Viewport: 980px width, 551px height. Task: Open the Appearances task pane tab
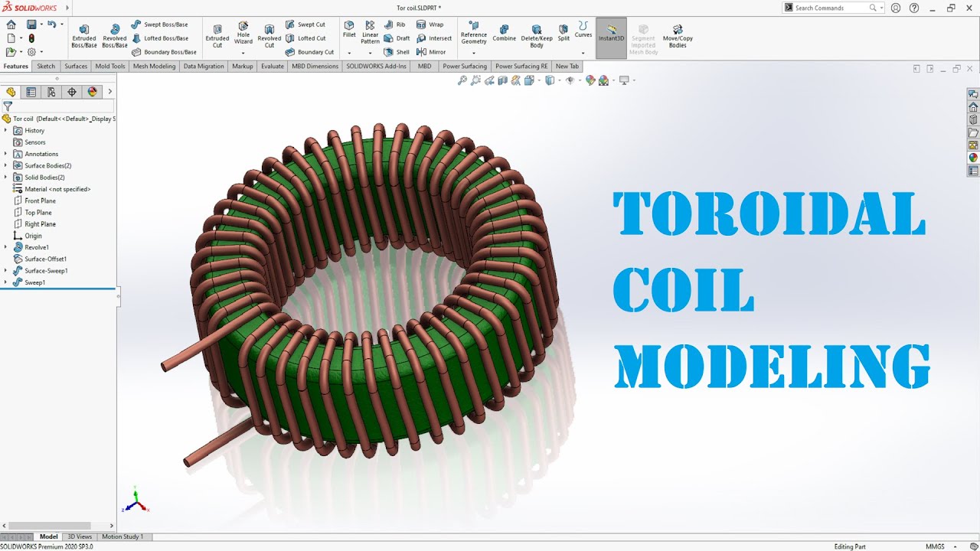pyautogui.click(x=973, y=158)
